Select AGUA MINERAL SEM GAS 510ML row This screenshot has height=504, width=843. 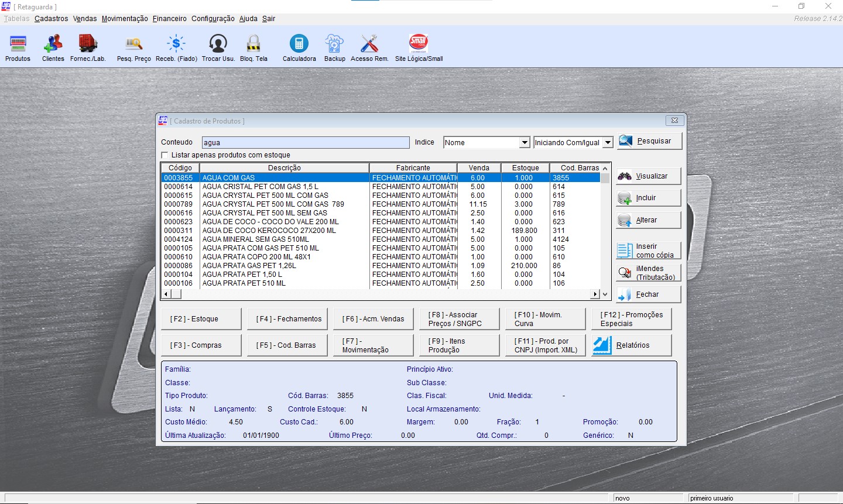click(256, 239)
